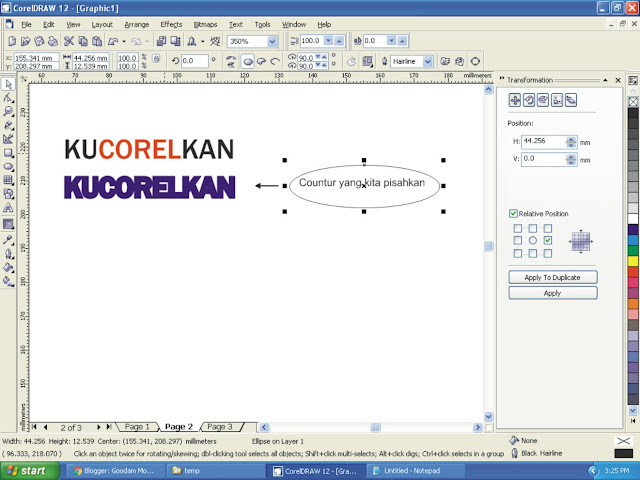The width and height of the screenshot is (640, 480).
Task: Select the Zoom tool magnifier
Action: 8,111
